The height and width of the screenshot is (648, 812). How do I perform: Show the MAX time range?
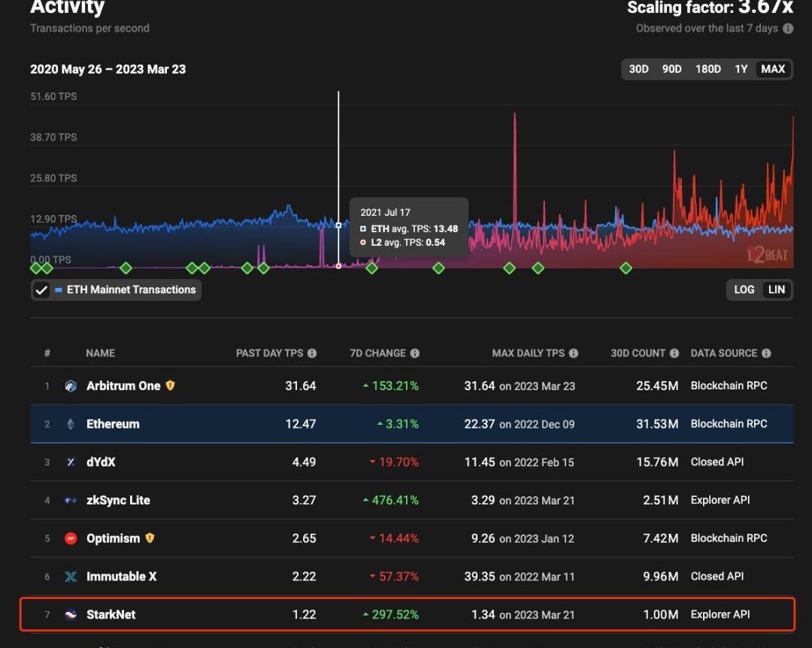pos(773,69)
